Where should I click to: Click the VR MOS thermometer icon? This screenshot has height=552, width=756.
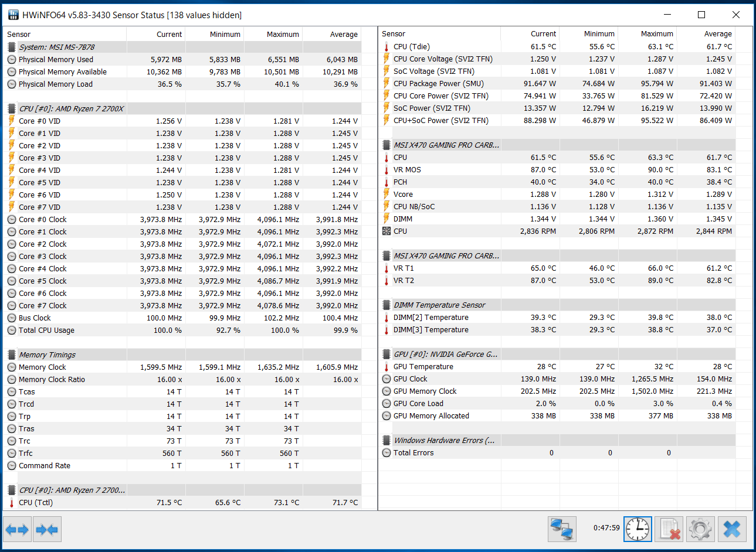tap(387, 170)
